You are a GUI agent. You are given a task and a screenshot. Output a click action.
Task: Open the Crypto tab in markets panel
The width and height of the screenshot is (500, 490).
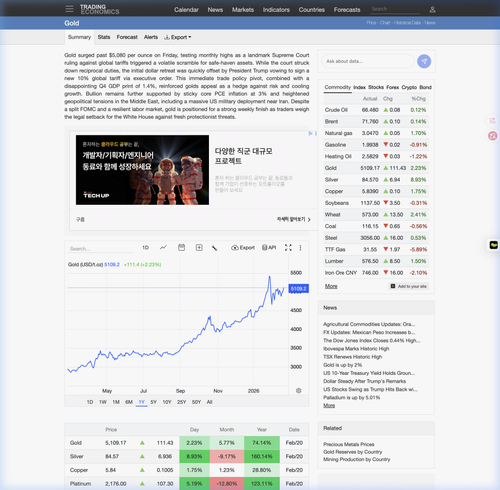coord(409,87)
